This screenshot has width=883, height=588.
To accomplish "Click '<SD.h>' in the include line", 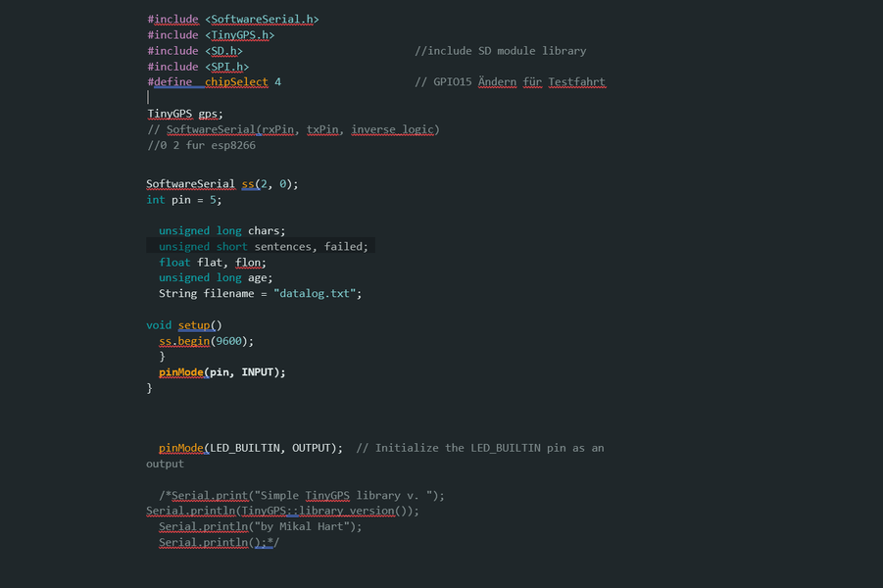I will (x=224, y=51).
